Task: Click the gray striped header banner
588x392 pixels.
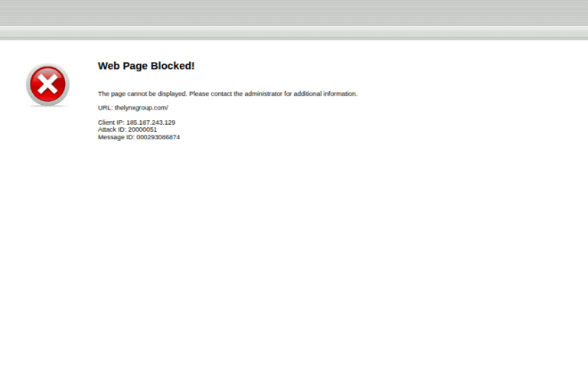Action: coord(294,13)
